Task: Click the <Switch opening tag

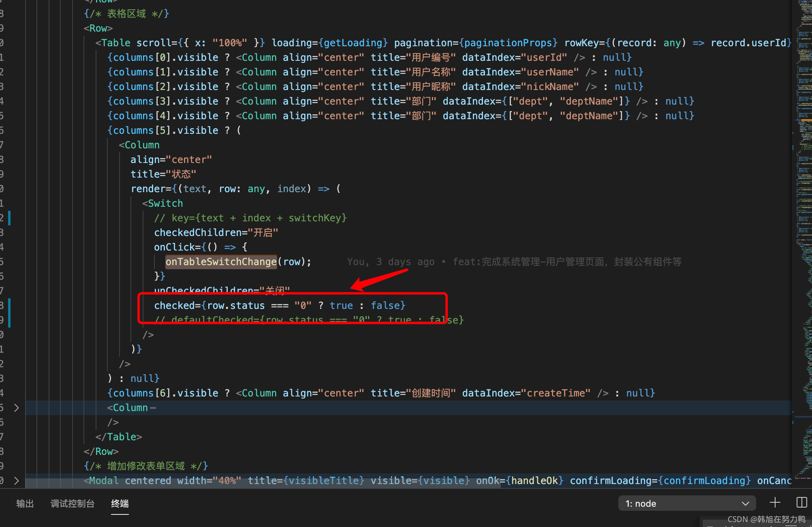Action: tap(162, 204)
